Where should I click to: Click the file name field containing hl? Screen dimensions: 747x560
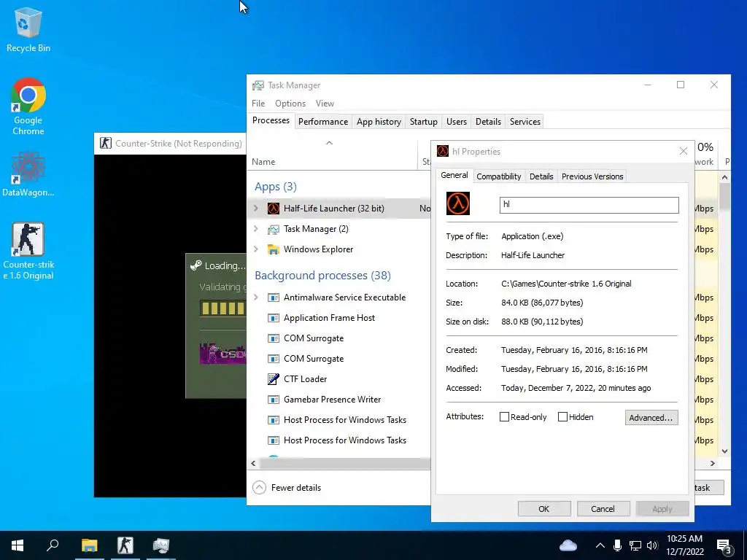589,205
